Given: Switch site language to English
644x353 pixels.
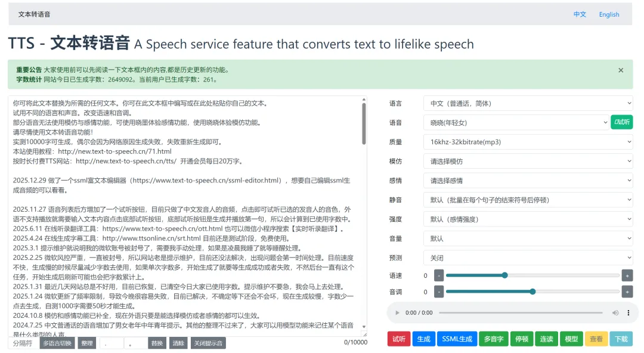Looking at the screenshot, I should click(609, 14).
